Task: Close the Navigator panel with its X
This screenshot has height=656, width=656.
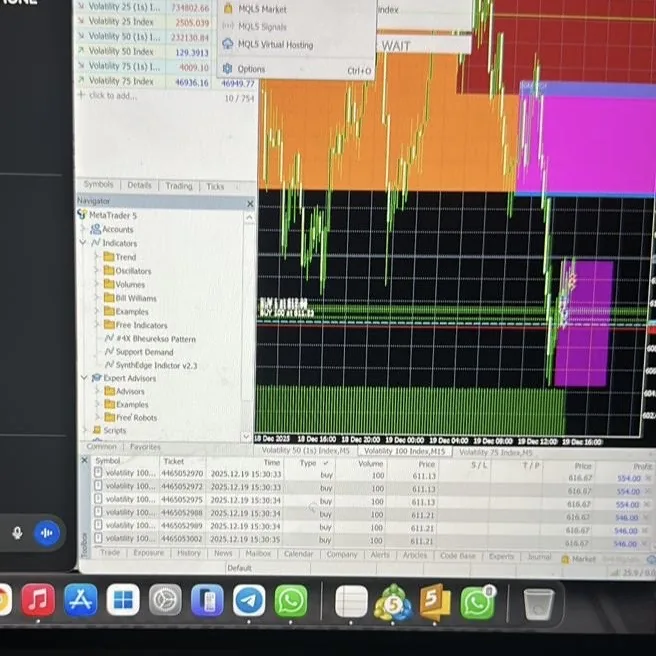Action: [x=250, y=204]
